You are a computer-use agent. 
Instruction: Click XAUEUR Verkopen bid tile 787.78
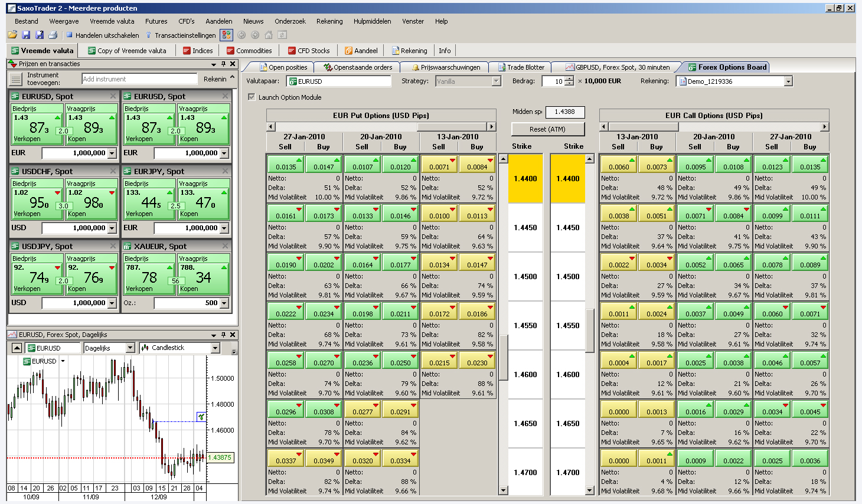point(149,274)
